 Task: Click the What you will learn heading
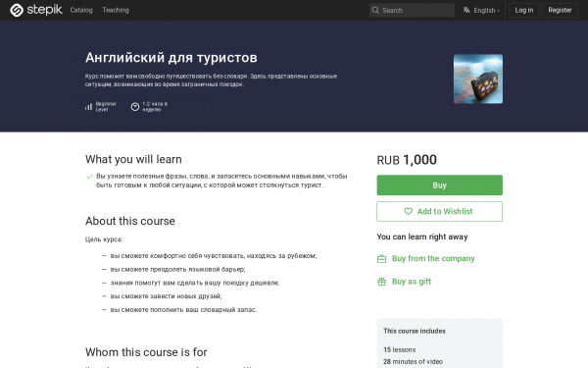point(133,159)
